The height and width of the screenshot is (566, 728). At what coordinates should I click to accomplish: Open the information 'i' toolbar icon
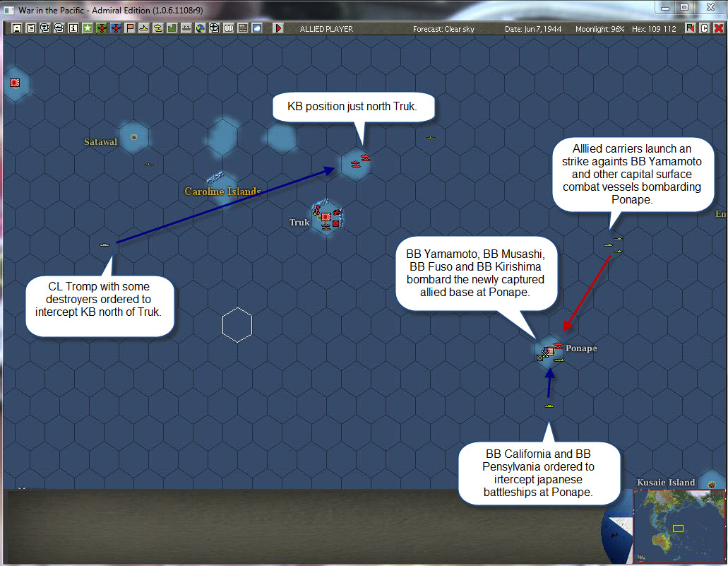point(73,28)
